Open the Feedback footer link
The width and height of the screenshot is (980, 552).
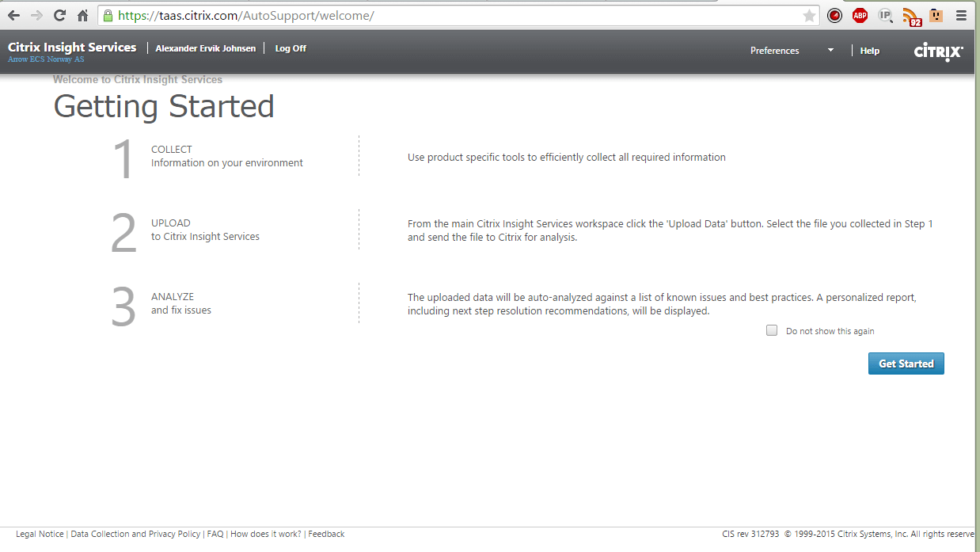click(x=326, y=534)
